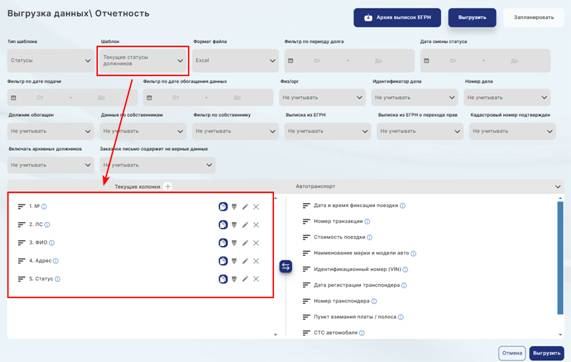571x362 pixels.
Task: Click the Отмена button at the bottom
Action: tap(512, 353)
